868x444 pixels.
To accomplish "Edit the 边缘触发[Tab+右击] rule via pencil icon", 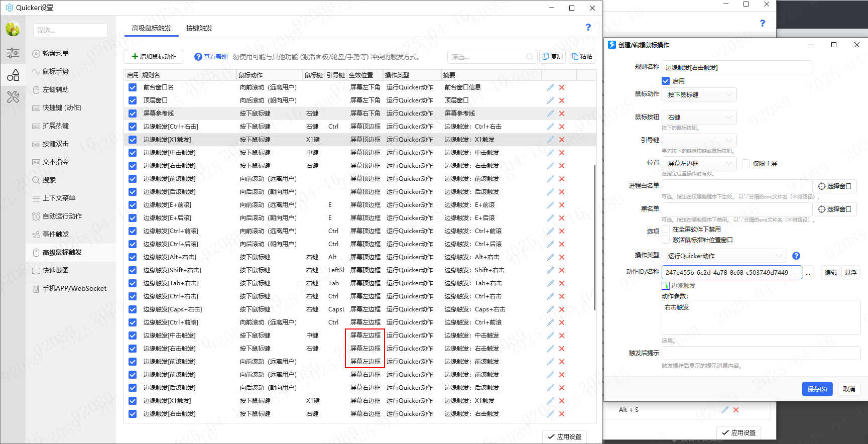I will (x=551, y=283).
